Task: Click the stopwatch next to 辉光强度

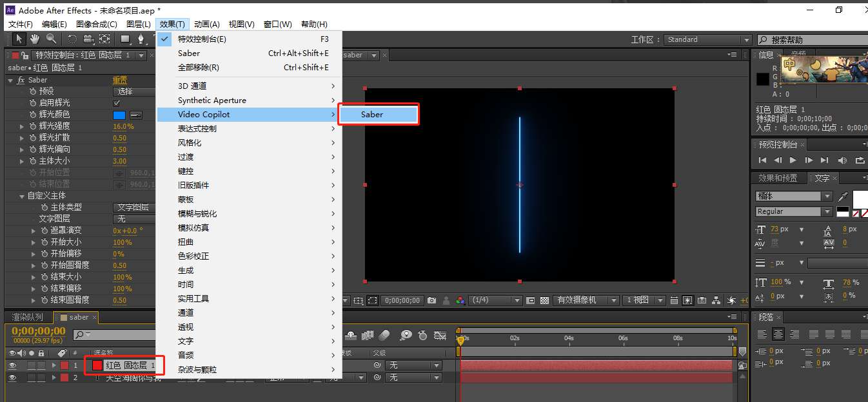Action: point(32,126)
